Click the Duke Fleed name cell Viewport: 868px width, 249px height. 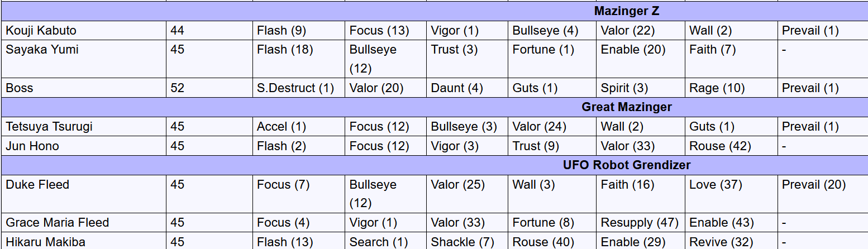pos(83,194)
